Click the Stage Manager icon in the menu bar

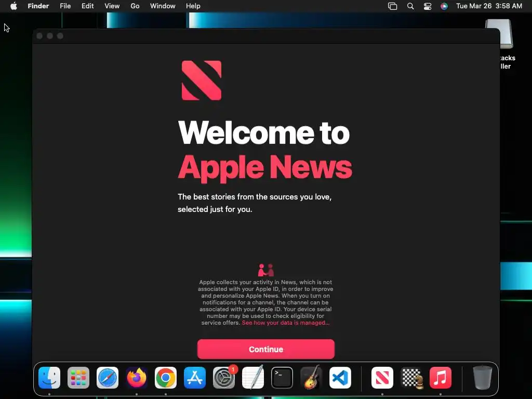click(x=393, y=6)
